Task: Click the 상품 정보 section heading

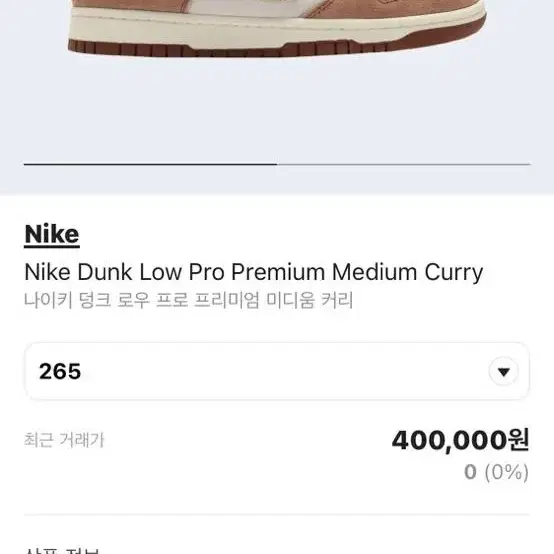Action: tap(62, 550)
